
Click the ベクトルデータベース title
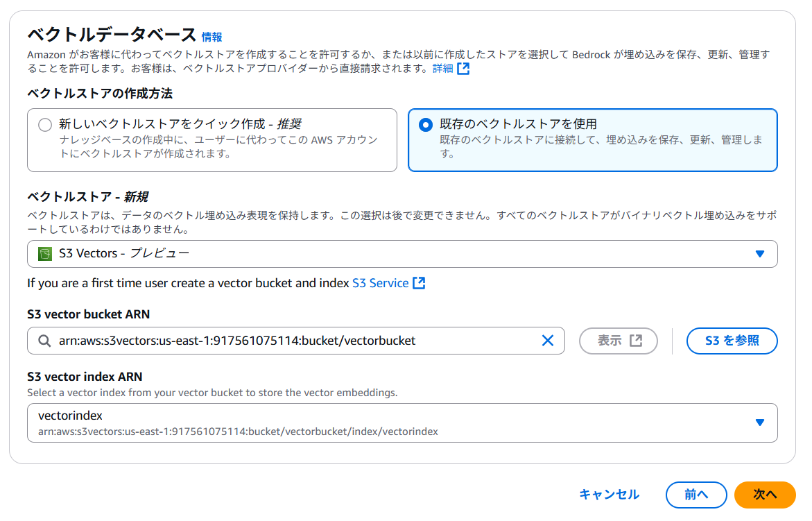[112, 35]
